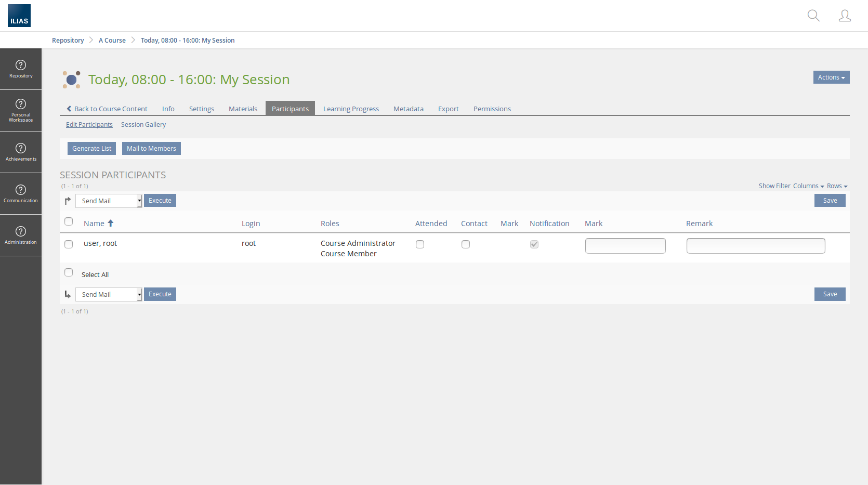Expand the Actions dropdown
Image resolution: width=868 pixels, height=485 pixels.
point(831,77)
